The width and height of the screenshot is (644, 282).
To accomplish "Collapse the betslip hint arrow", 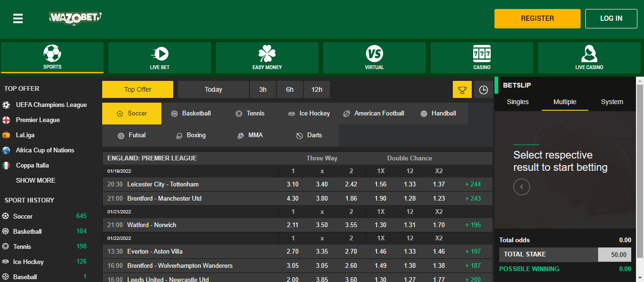I will (521, 186).
